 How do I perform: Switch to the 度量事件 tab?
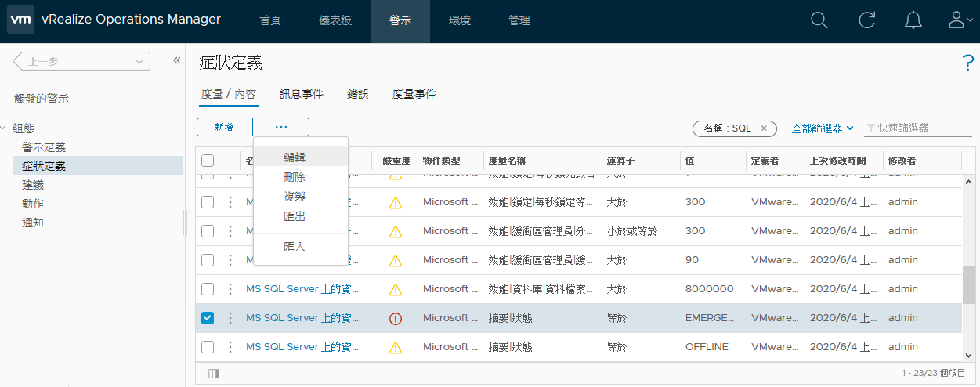[414, 94]
